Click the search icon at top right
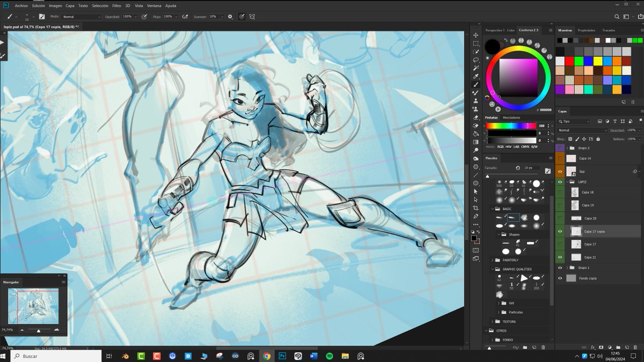Viewport: 644px width, 362px height. (x=617, y=17)
